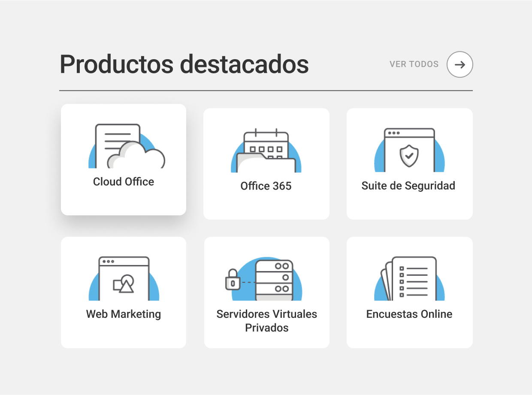532x395 pixels.
Task: Click the Suite de Seguridad shield icon
Action: pos(409,151)
